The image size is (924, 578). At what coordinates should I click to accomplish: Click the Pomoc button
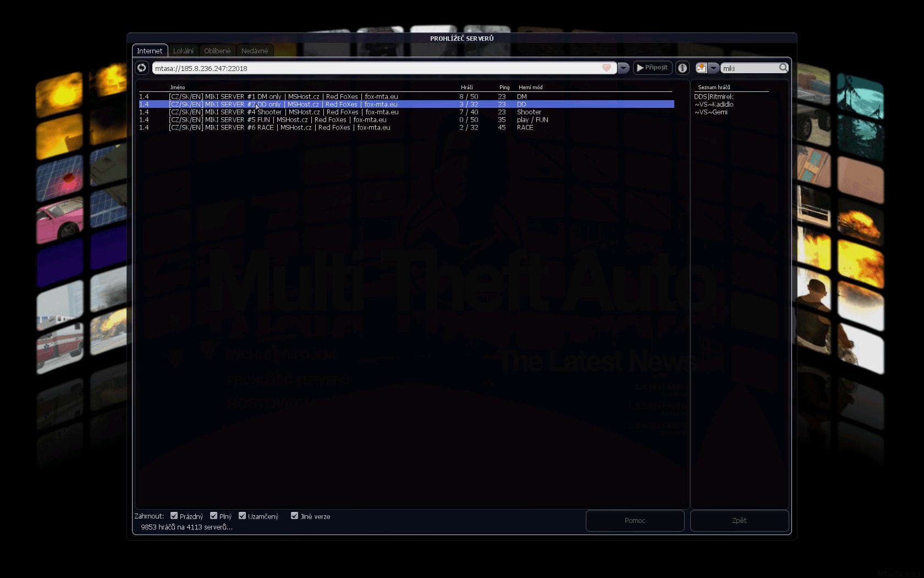coord(635,520)
